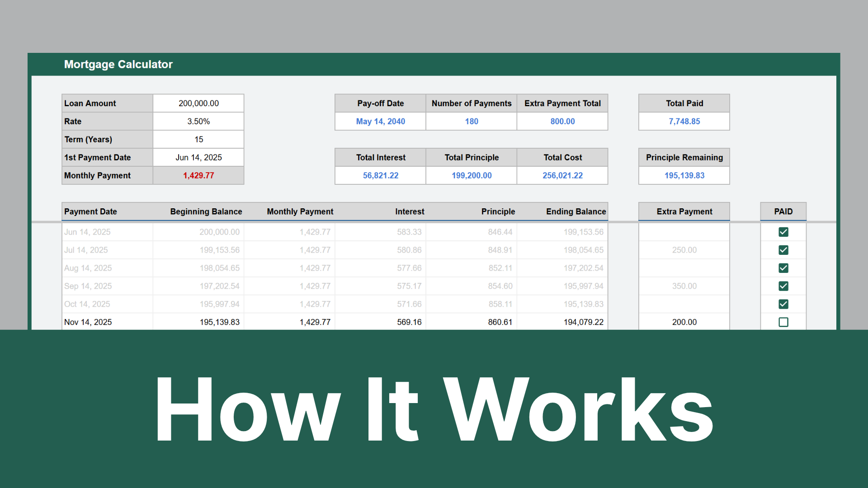The width and height of the screenshot is (868, 488).
Task: Click the Number of Payments value 180
Action: 472,121
